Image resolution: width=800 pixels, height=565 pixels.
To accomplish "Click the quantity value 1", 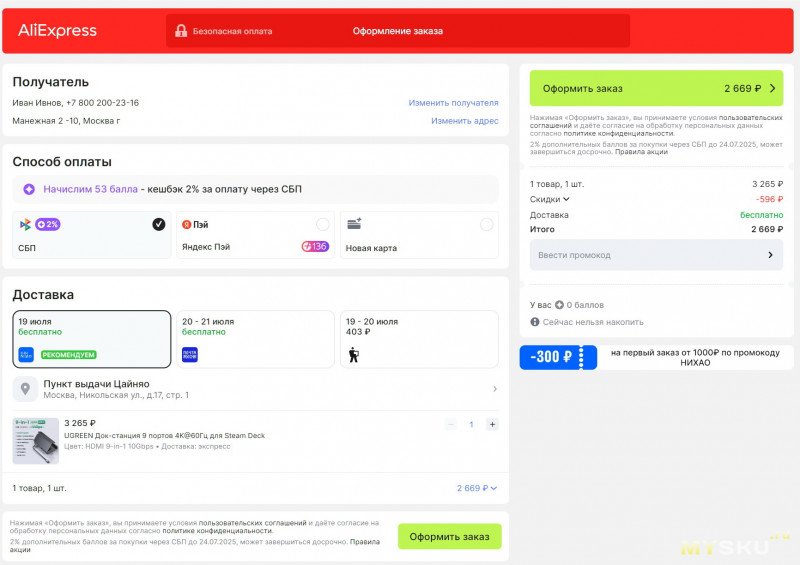I will [x=471, y=424].
